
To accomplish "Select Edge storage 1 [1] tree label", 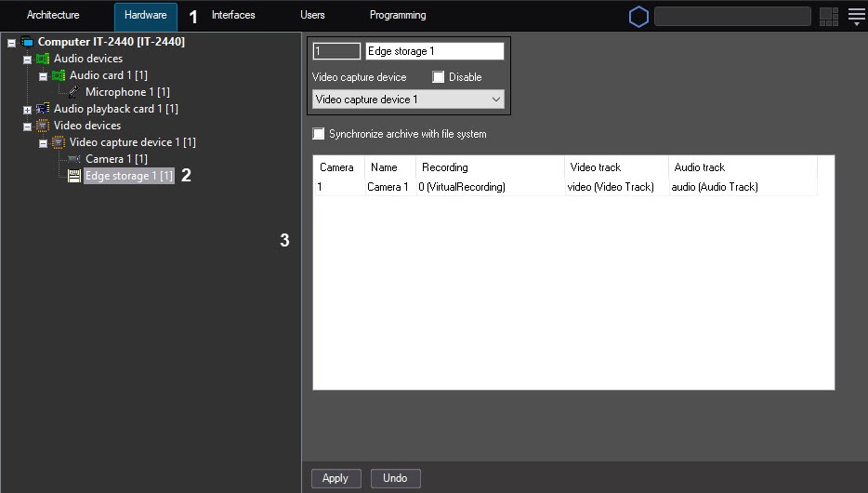I will pyautogui.click(x=129, y=176).
